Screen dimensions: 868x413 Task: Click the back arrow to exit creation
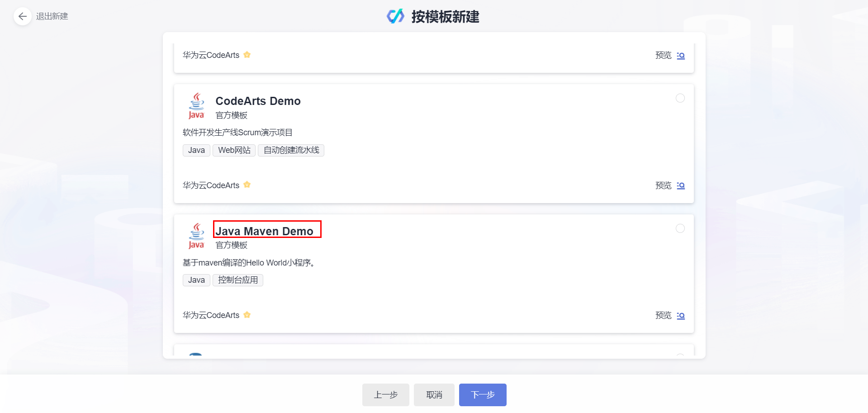pos(22,17)
